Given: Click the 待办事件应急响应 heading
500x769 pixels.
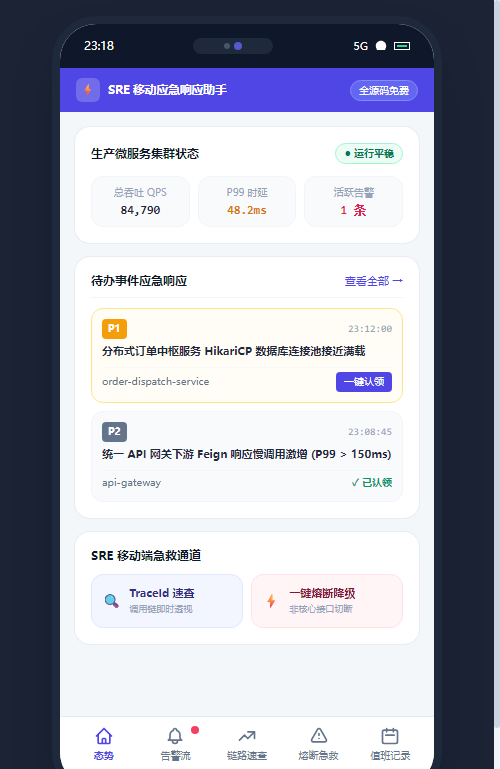Looking at the screenshot, I should [x=139, y=281].
